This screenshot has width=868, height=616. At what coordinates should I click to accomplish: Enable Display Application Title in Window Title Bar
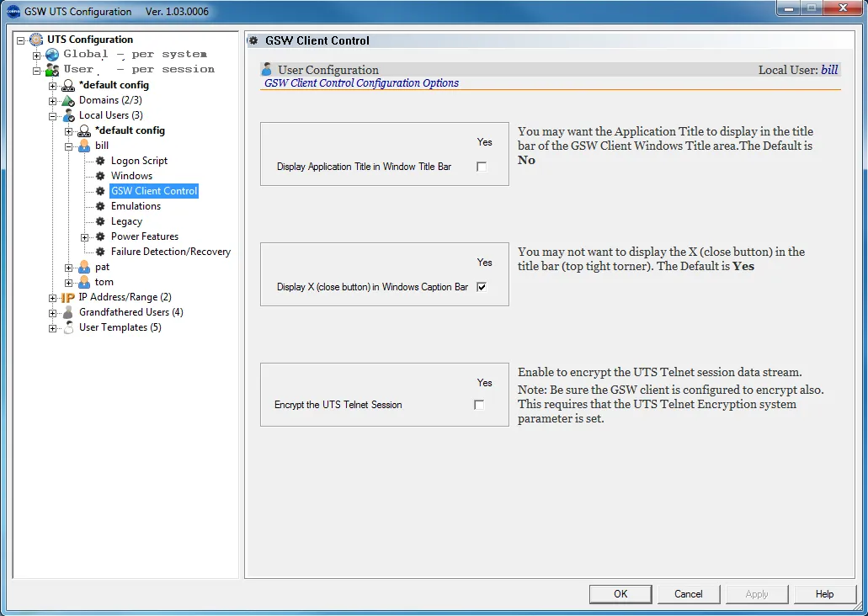482,167
